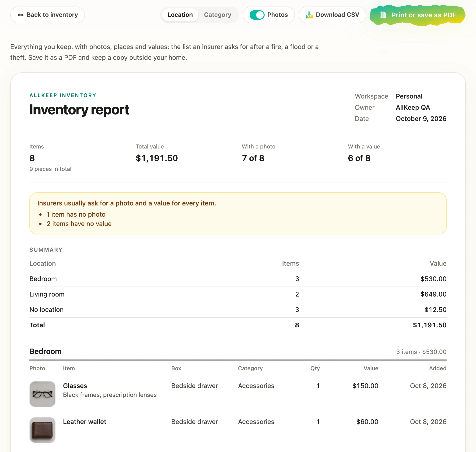Viewport: 476px width, 452px height.
Task: Click the No location summary row
Action: (238, 310)
